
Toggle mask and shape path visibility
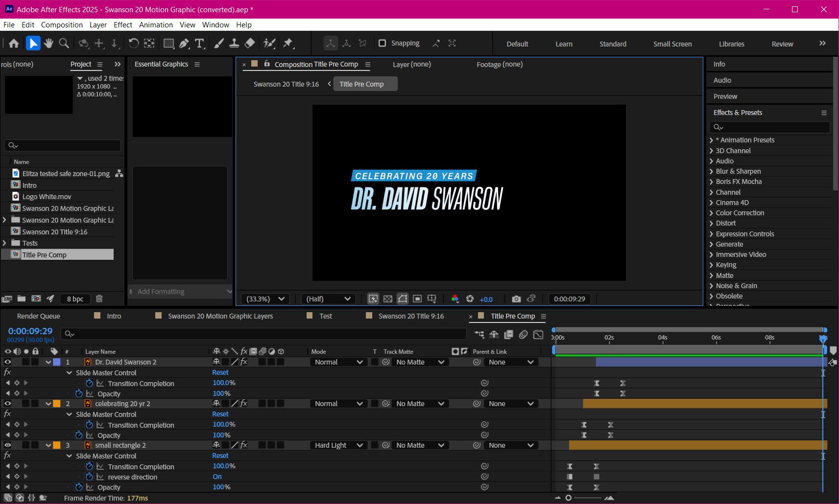pyautogui.click(x=403, y=299)
